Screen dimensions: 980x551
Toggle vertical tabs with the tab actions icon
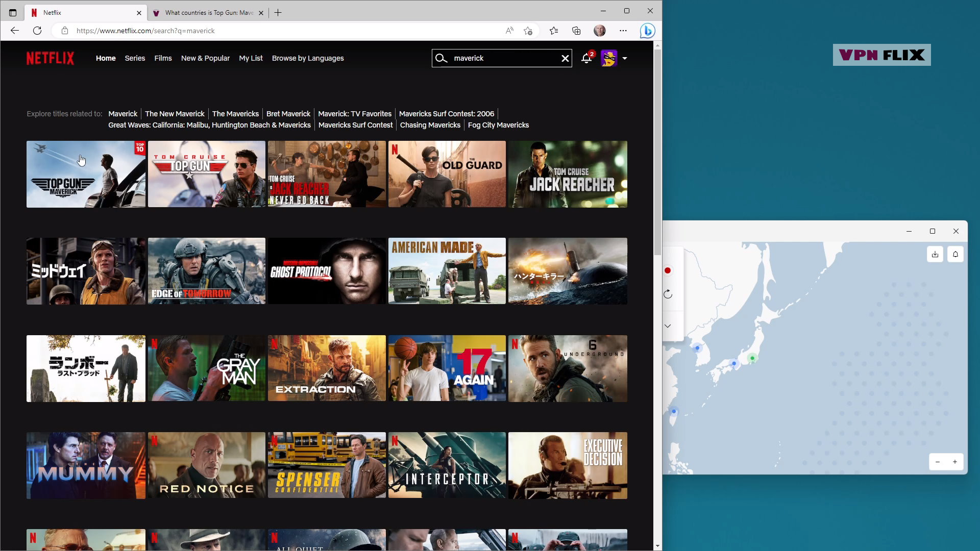click(x=13, y=12)
